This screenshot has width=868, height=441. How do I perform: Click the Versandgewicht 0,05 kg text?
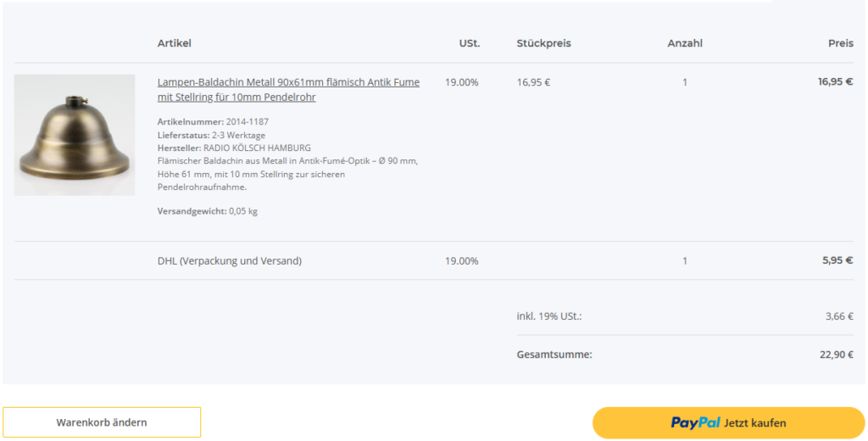[207, 211]
